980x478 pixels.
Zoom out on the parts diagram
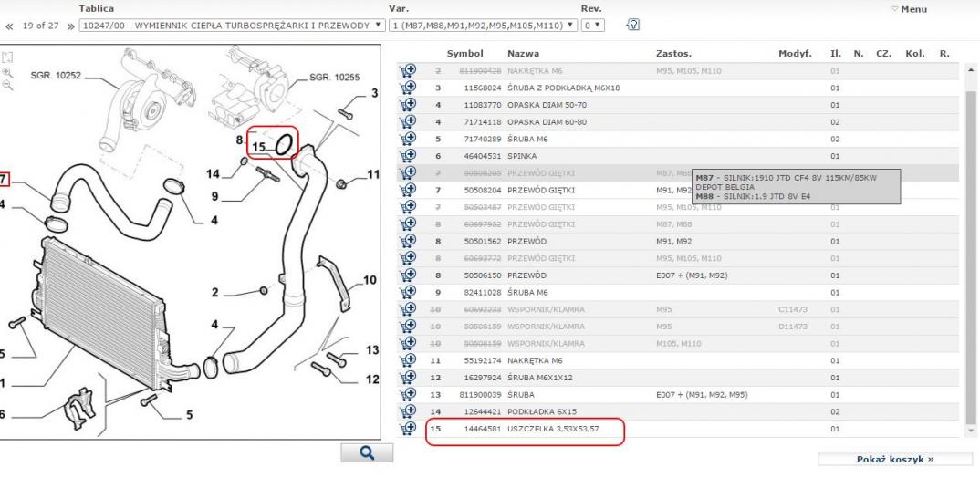click(x=7, y=86)
